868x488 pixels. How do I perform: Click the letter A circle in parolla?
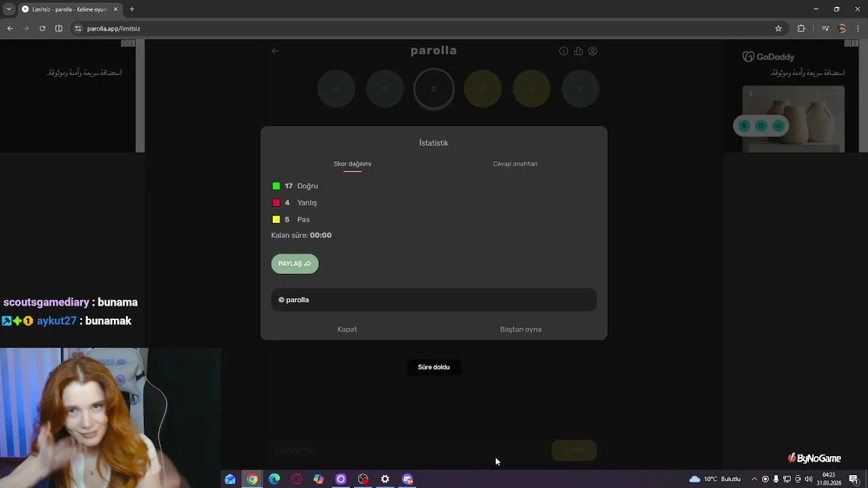(336, 89)
